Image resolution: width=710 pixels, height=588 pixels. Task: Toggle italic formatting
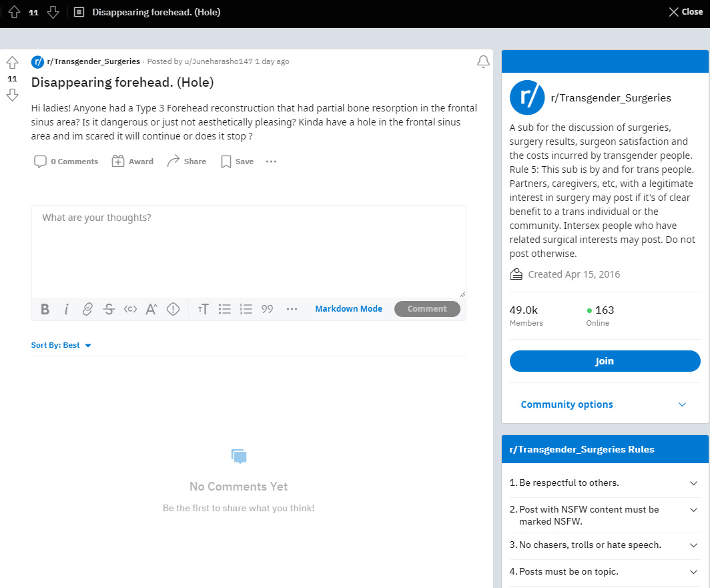pyautogui.click(x=66, y=309)
